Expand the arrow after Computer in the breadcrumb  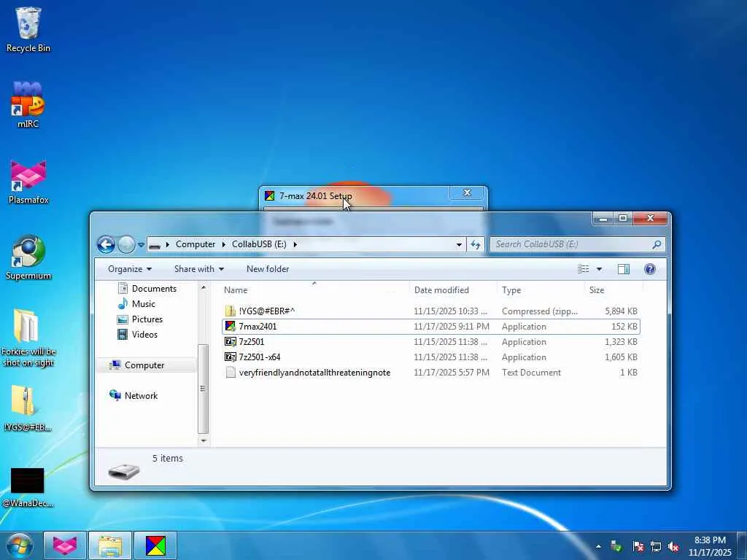click(x=223, y=244)
